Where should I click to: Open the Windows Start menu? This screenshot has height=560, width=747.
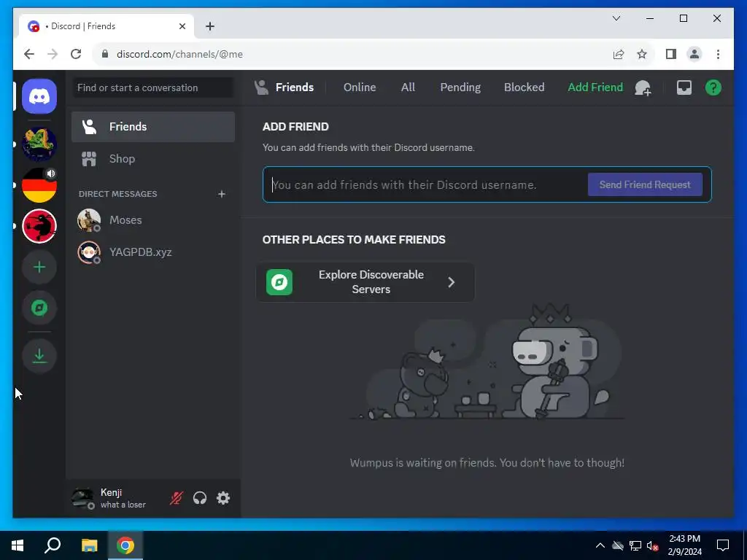(x=18, y=545)
